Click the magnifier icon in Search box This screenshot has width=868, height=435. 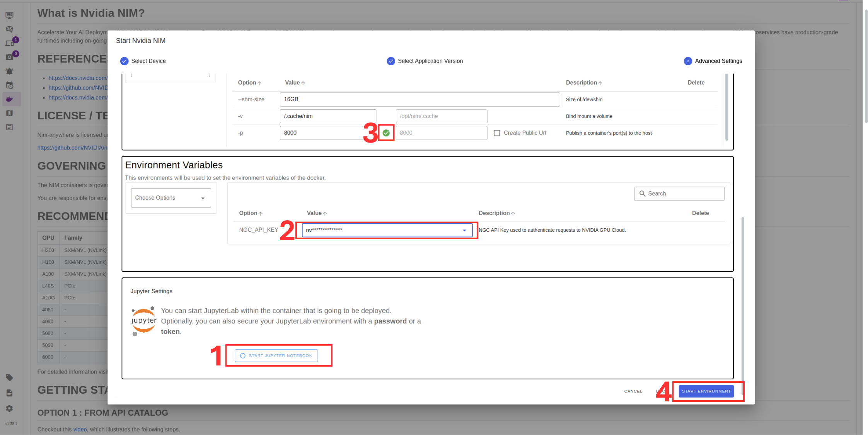642,194
